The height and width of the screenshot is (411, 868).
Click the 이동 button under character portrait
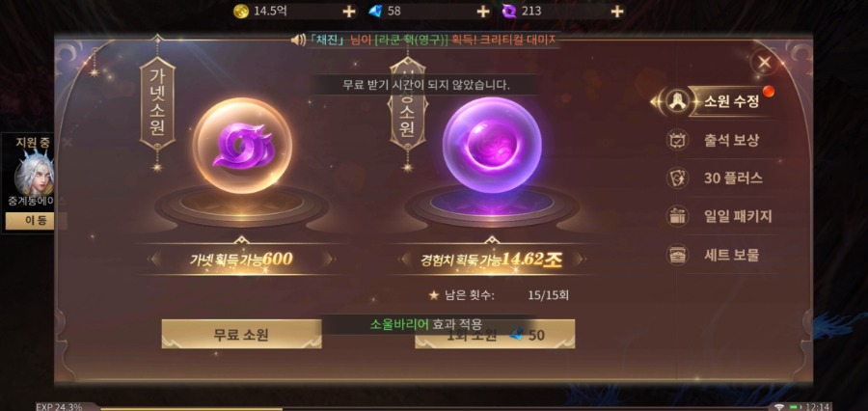[x=29, y=221]
